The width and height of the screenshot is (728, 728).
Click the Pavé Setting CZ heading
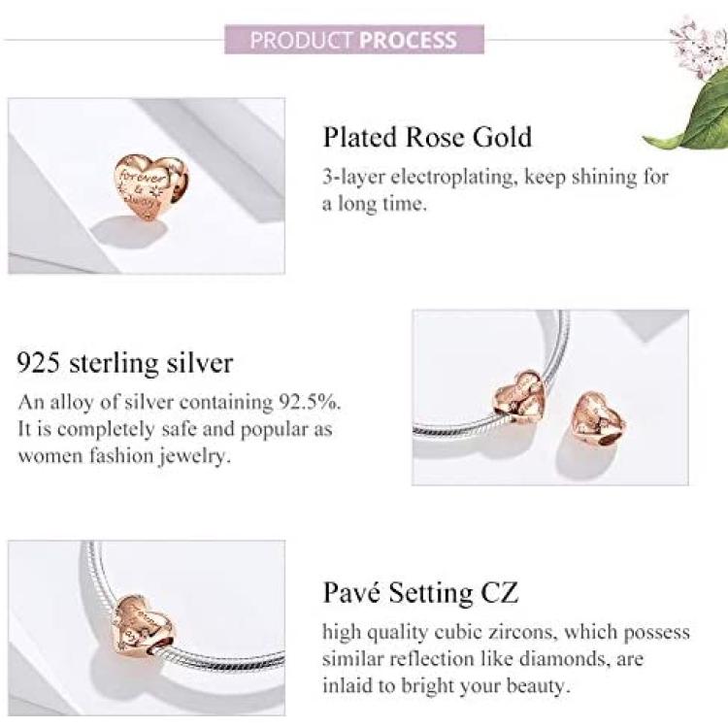[x=420, y=593]
